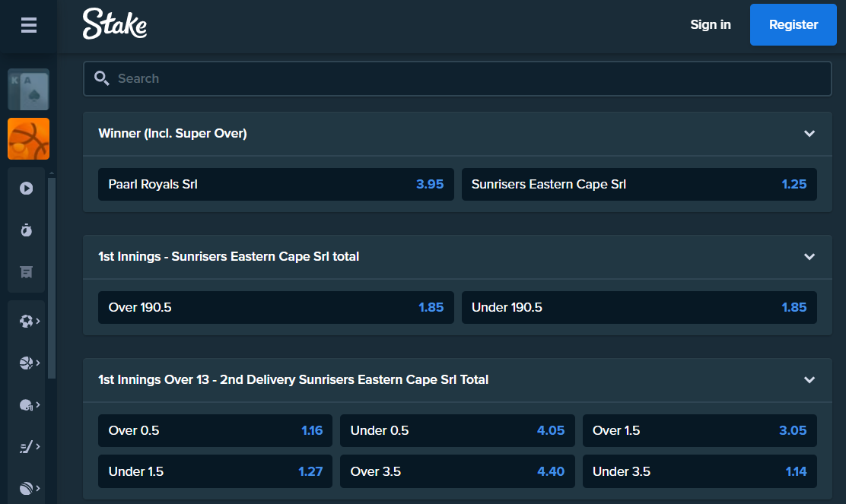Select Paarl Royals Srl at odds 3.95
Image resolution: width=846 pixels, height=504 pixels.
[275, 184]
